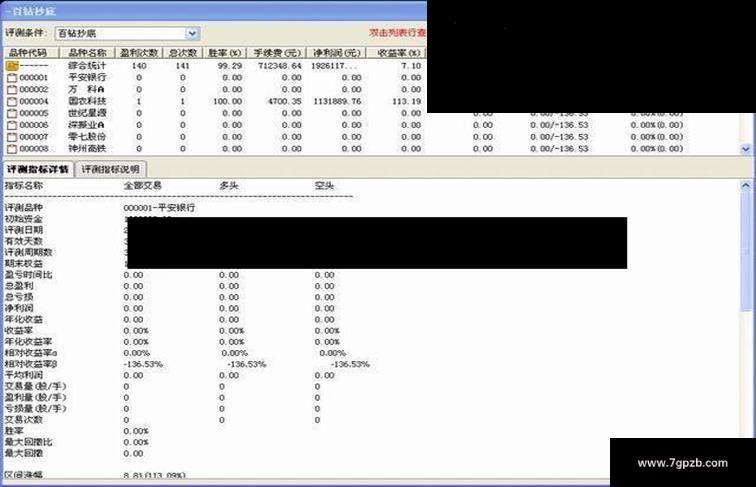Click the 113.19 return rate cell
756x487 pixels.
click(406, 101)
